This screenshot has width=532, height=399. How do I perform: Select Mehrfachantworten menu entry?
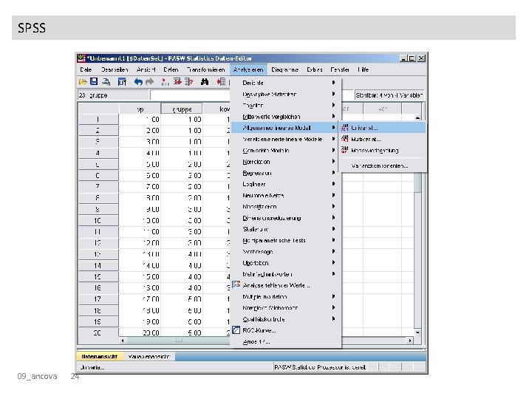click(284, 274)
